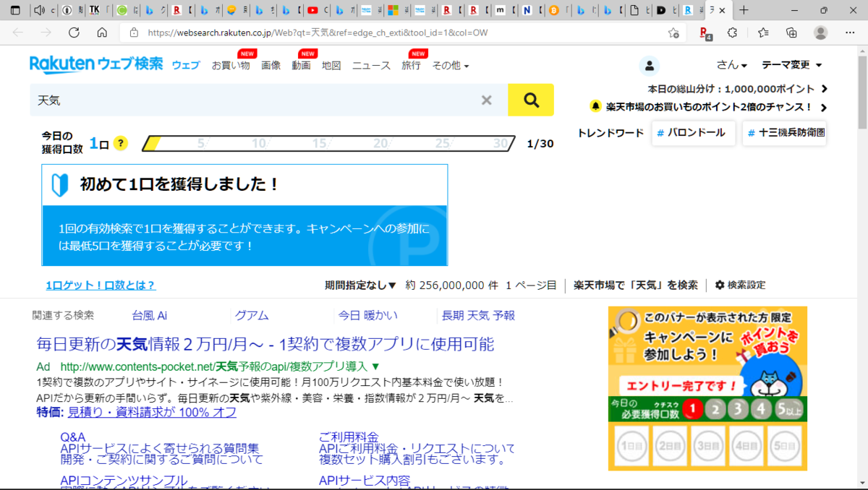
Task: Click the Rakuten user account icon
Action: coord(649,66)
